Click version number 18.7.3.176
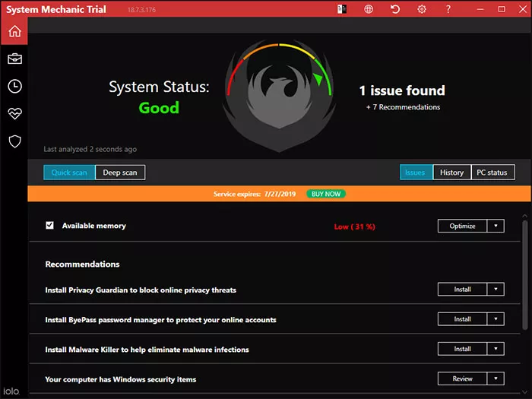Image resolution: width=532 pixels, height=399 pixels. pyautogui.click(x=142, y=10)
